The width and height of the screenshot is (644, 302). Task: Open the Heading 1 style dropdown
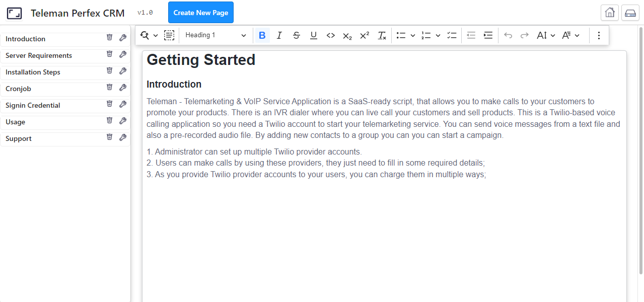[216, 35]
